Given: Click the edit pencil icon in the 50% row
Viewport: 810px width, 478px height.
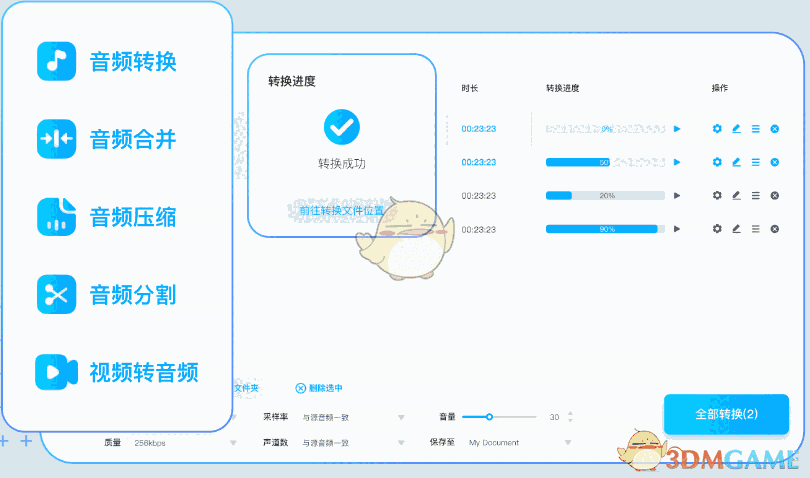Looking at the screenshot, I should click(737, 162).
